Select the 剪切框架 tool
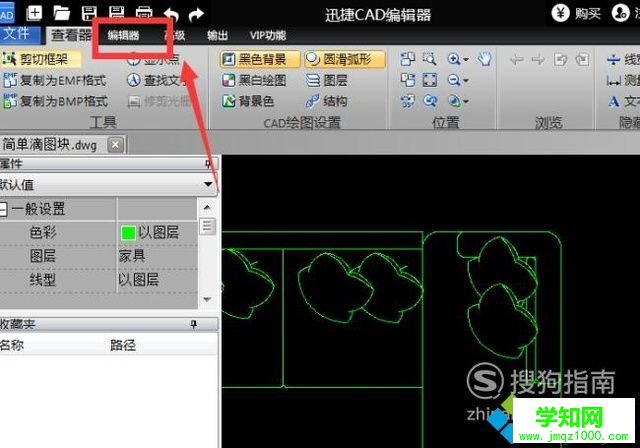This screenshot has width=640, height=448. [x=40, y=59]
